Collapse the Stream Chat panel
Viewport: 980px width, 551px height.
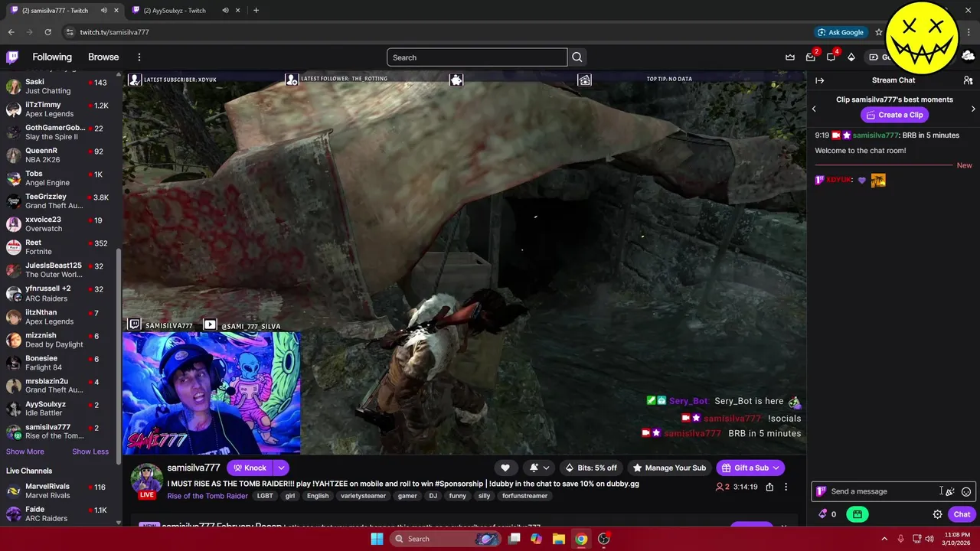[x=819, y=80]
